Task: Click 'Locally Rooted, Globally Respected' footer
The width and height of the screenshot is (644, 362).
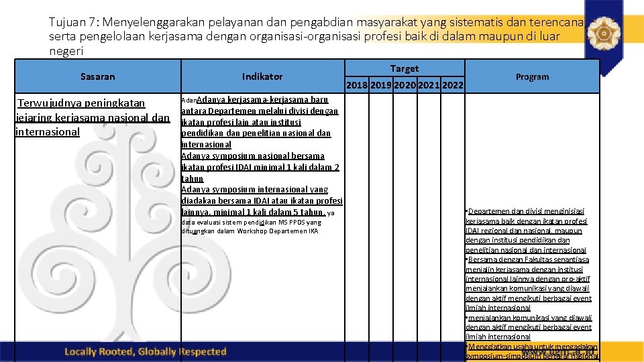Action: point(146,352)
